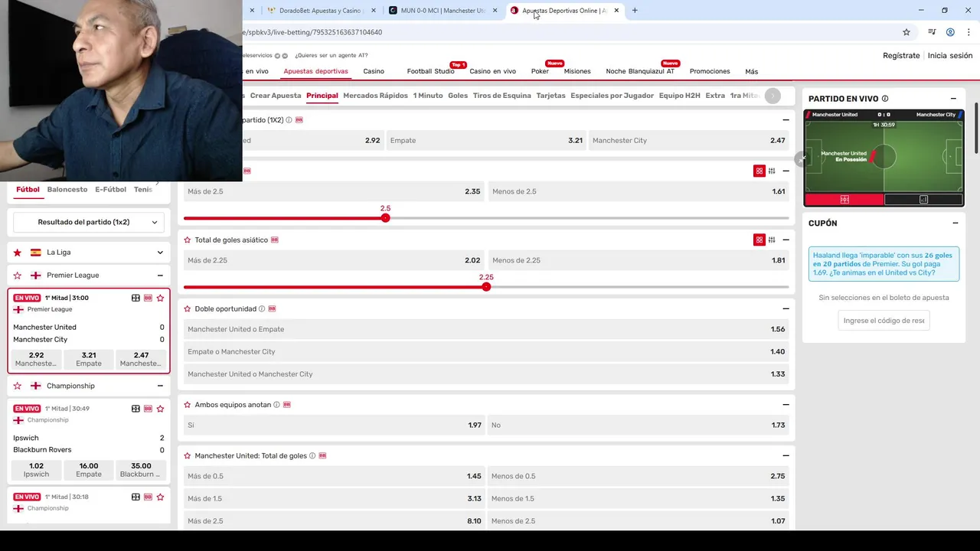The width and height of the screenshot is (980, 551).
Task: Open info icon next to Doble oportunidad
Action: point(262,308)
